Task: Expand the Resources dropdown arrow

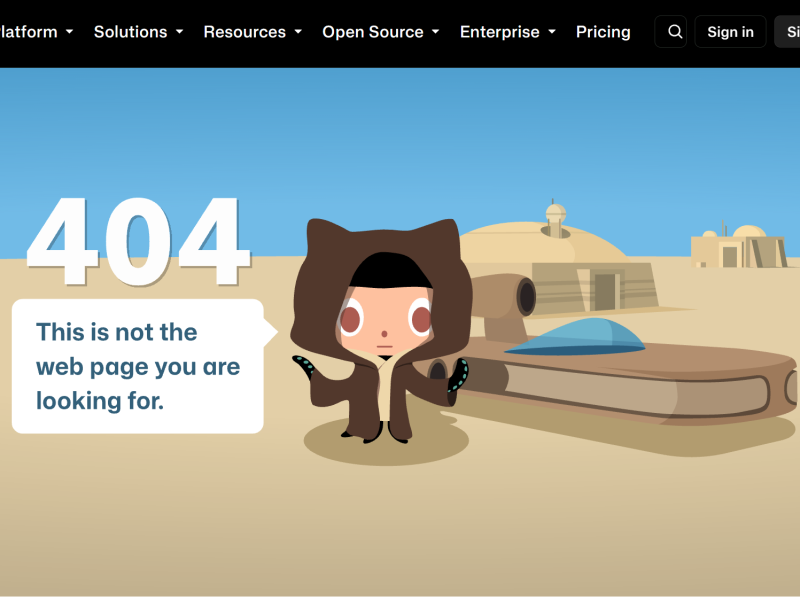Action: click(x=298, y=32)
